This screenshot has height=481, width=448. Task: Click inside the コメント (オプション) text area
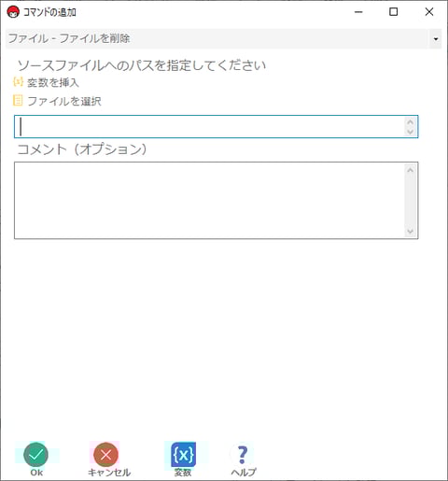[x=216, y=201]
